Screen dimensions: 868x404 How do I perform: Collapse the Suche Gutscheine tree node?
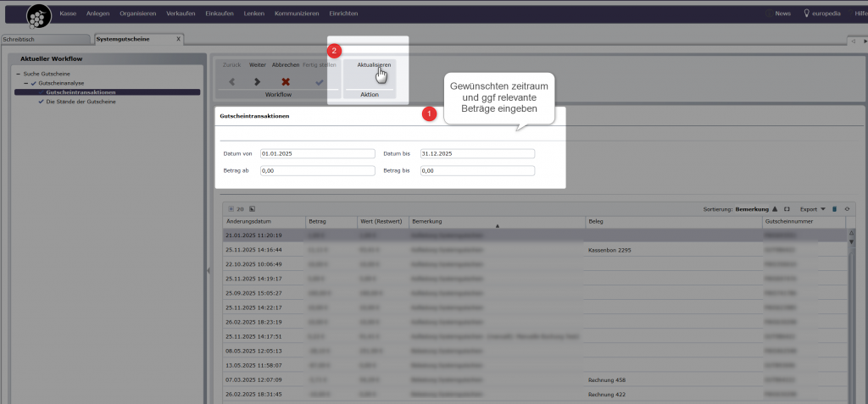click(x=18, y=75)
